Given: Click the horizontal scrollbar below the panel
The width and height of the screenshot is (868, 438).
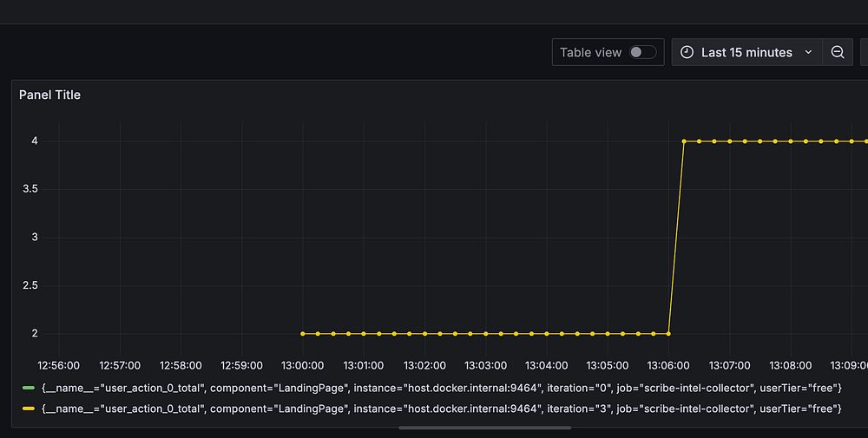Looking at the screenshot, I should pos(471,428).
